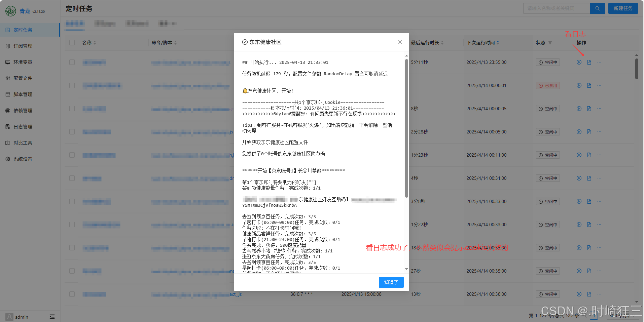
Task: View log of task scheduled 23:55:00
Action: (589, 62)
